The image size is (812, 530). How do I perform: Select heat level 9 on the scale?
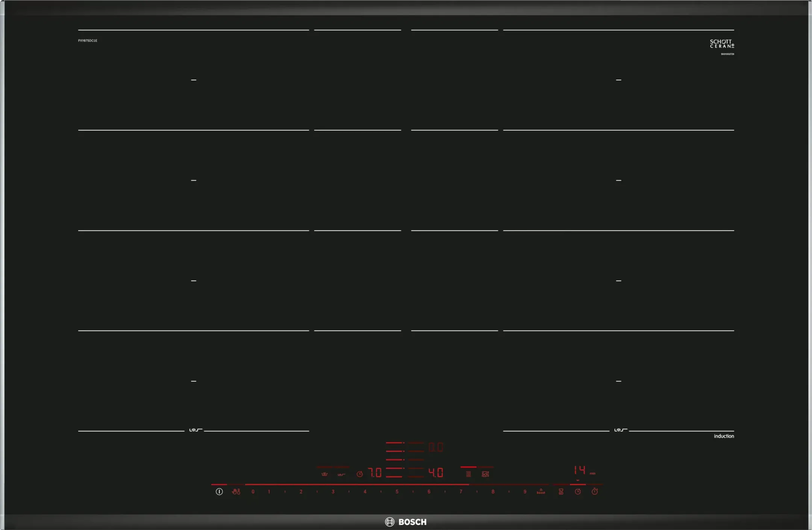click(x=525, y=491)
